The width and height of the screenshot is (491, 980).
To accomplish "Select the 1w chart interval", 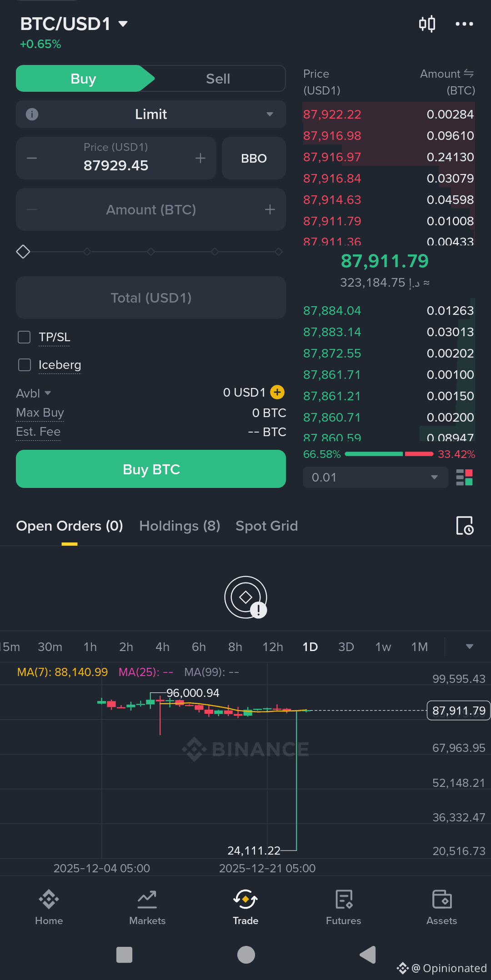I will point(383,647).
